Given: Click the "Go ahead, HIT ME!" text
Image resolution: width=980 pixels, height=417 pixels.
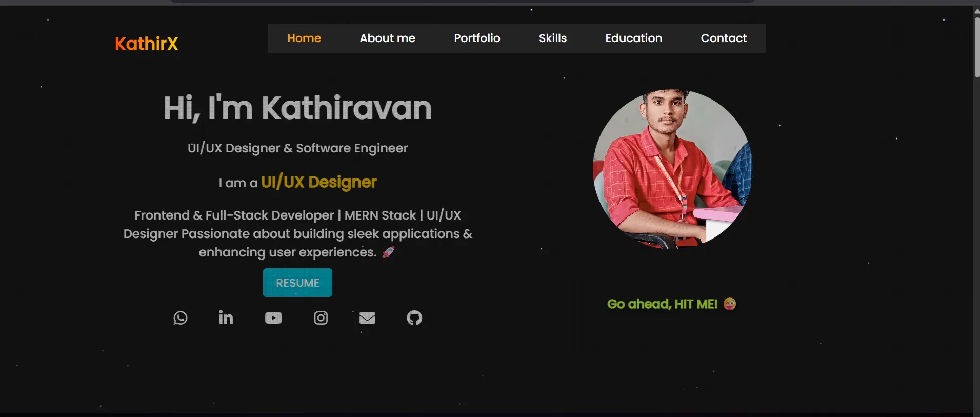Looking at the screenshot, I should [672, 304].
